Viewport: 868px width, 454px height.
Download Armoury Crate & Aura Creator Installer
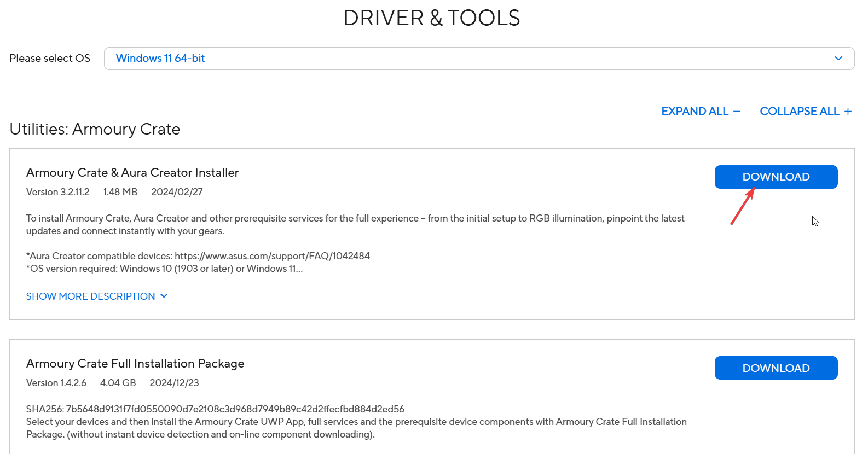click(776, 177)
